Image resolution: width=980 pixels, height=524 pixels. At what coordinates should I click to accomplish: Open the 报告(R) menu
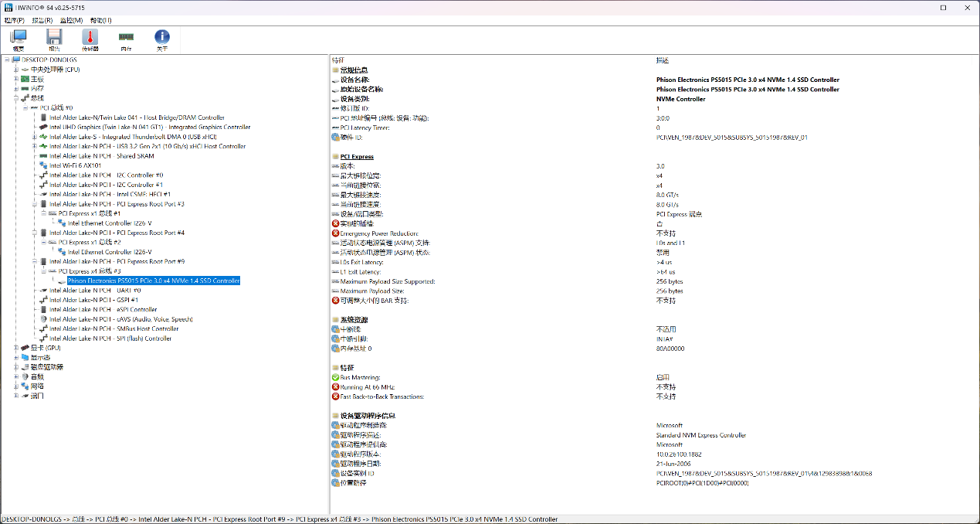click(42, 20)
